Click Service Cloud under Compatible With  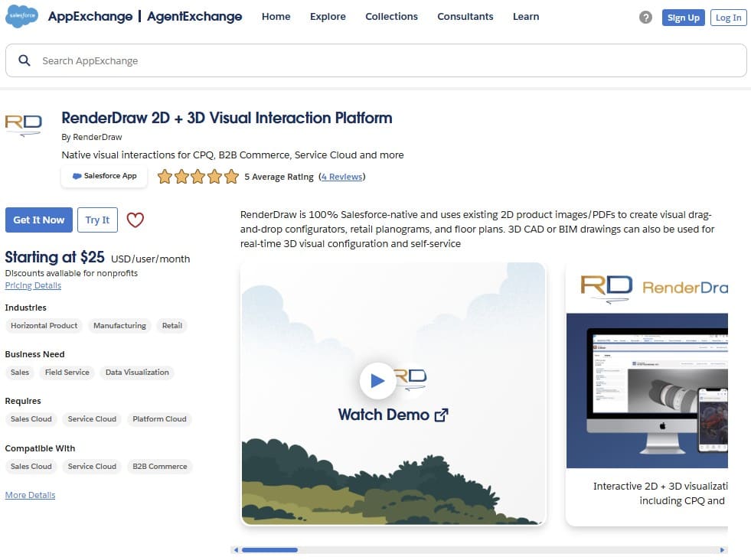point(92,467)
